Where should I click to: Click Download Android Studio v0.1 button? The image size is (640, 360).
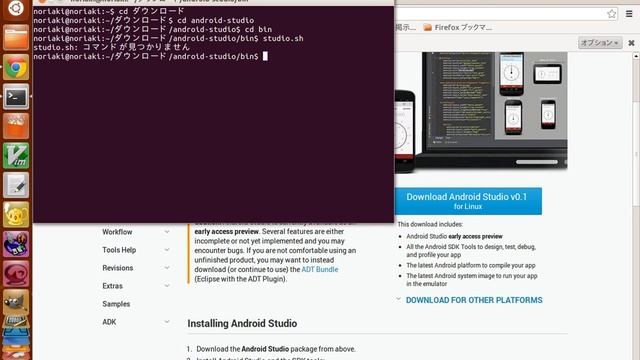coord(468,201)
